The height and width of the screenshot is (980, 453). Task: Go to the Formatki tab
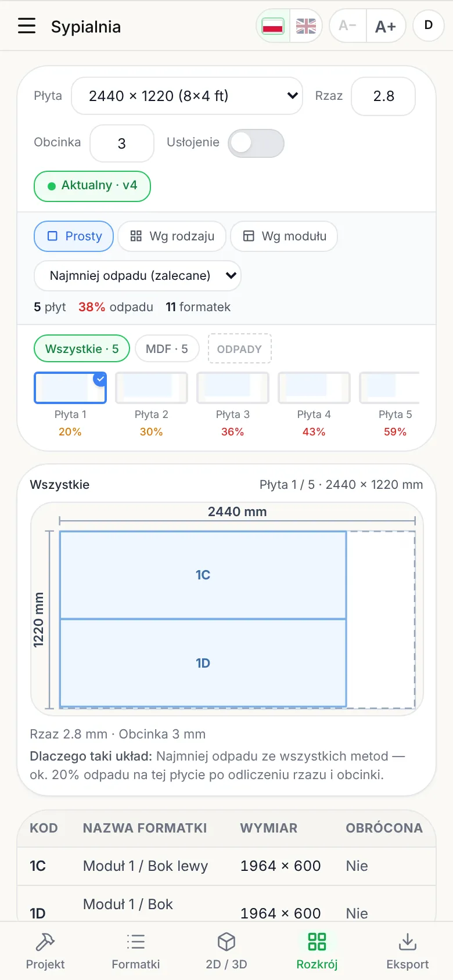click(136, 951)
